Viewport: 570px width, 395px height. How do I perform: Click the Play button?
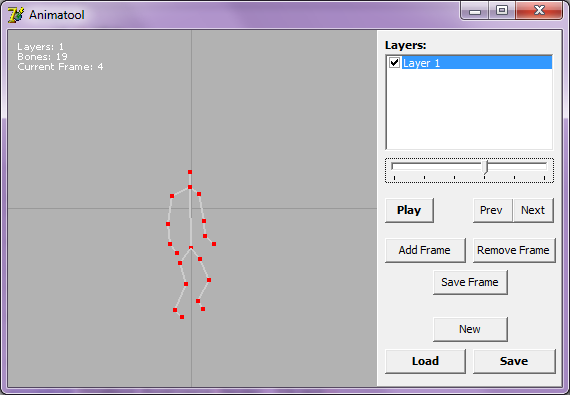click(409, 210)
